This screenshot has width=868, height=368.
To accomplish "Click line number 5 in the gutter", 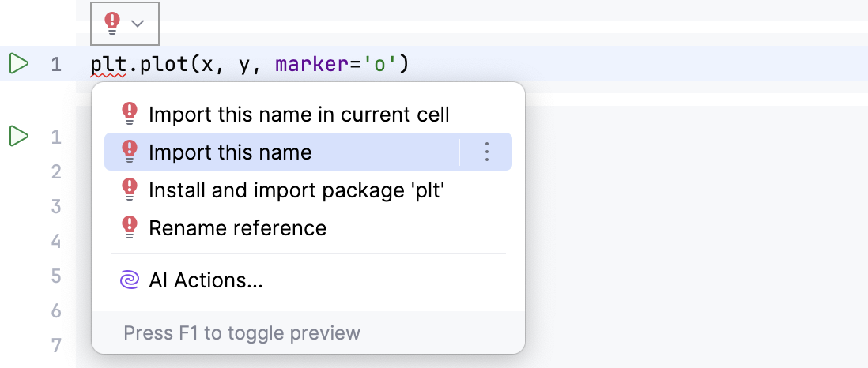I will tap(56, 276).
